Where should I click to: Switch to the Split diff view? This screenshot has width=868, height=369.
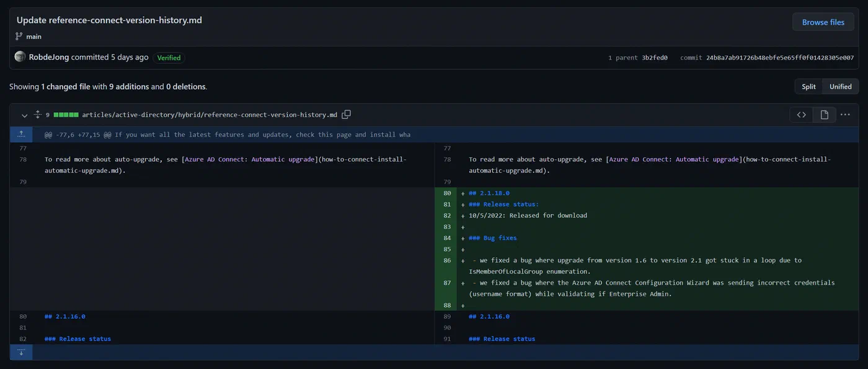[x=808, y=86]
